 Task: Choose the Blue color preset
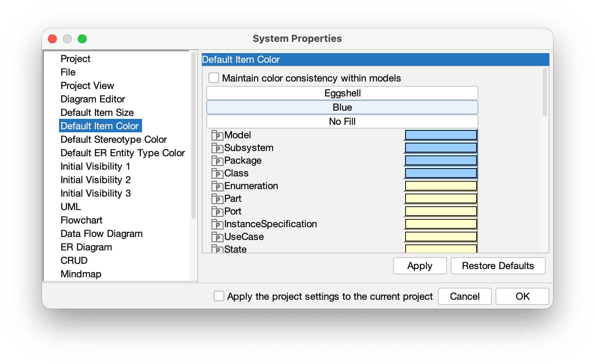(342, 107)
